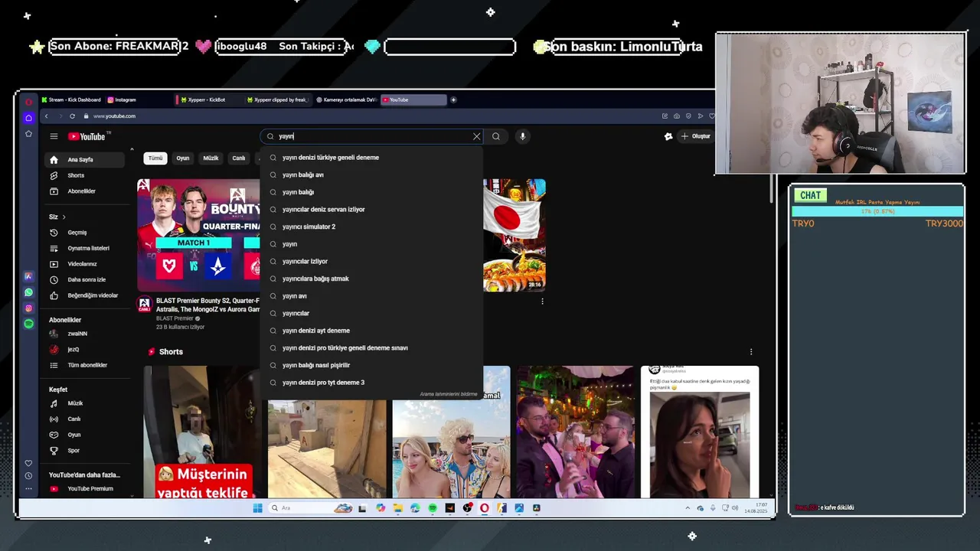The image size is (980, 551).
Task: Click the magnifier search button
Action: tap(496, 136)
